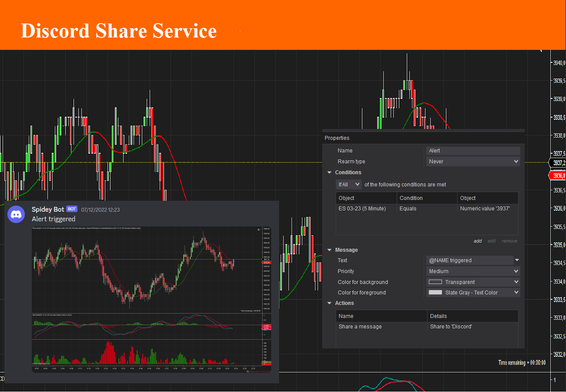Click the Slate Gray foreground color swatch
This screenshot has height=392, width=566.
click(435, 293)
